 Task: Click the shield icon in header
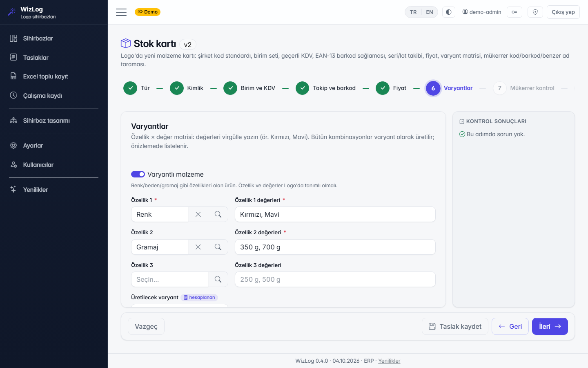(535, 12)
